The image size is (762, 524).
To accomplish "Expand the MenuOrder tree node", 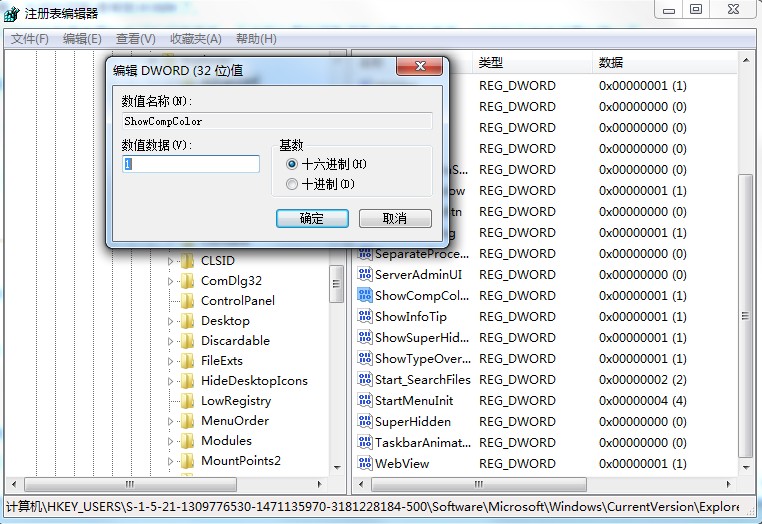I will tap(170, 421).
